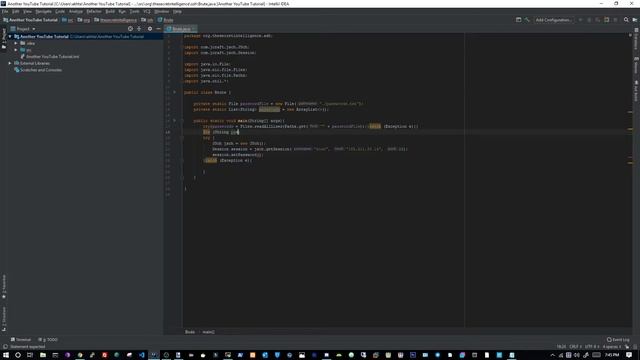Click the Project Structure icon in toolbar

point(518,20)
